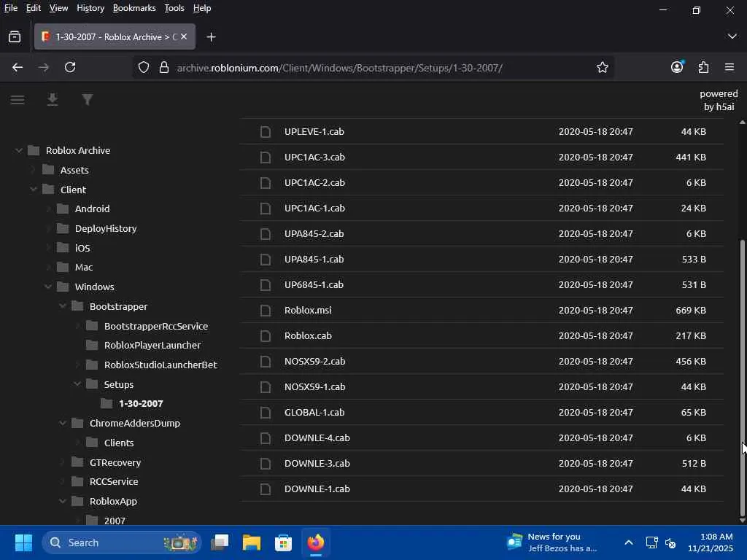Select the RobloxPlayerLauncher folder in tree
The width and height of the screenshot is (747, 560).
click(152, 345)
